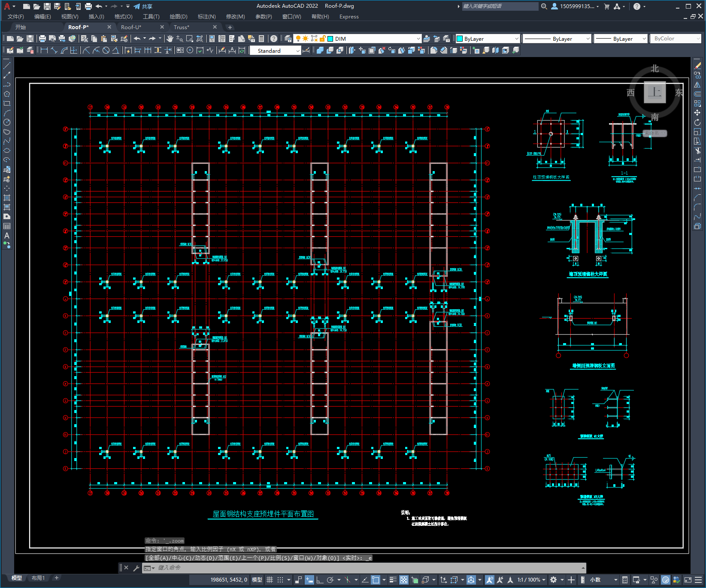Open the ByLayer color dropdown
The height and width of the screenshot is (588, 706).
tap(488, 39)
